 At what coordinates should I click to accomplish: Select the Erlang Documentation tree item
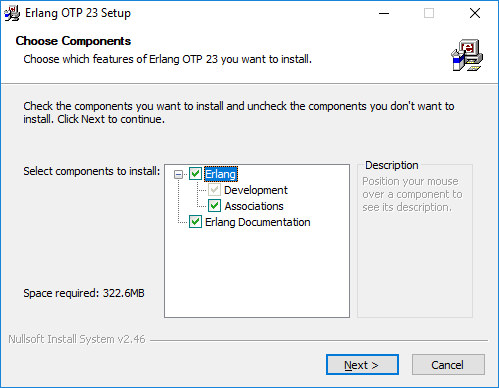point(258,222)
